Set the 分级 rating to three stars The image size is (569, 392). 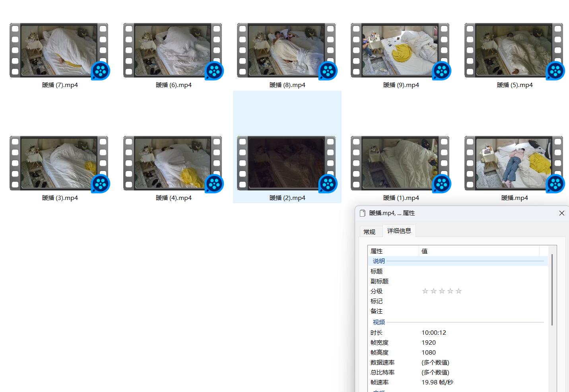tap(442, 291)
